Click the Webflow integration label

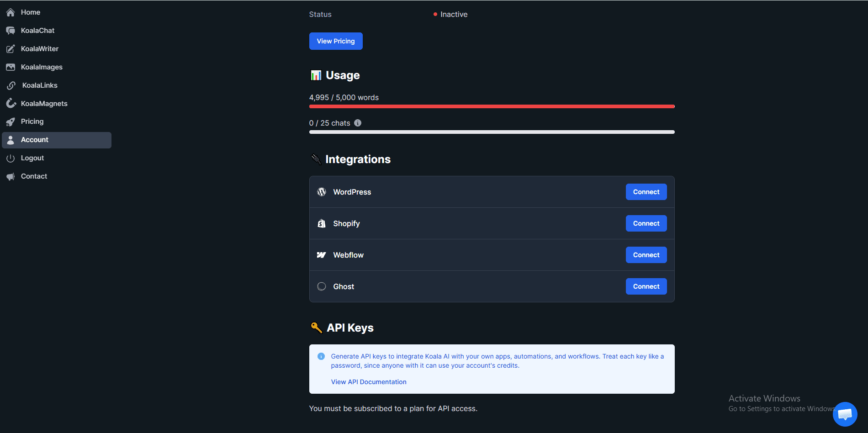click(349, 255)
